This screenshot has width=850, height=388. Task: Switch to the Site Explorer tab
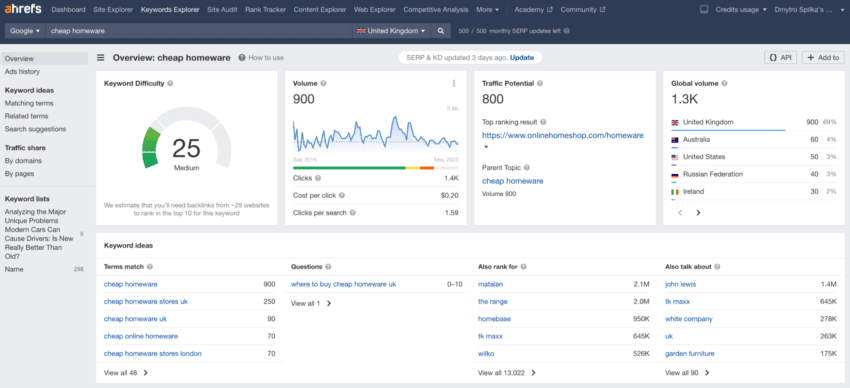pyautogui.click(x=113, y=10)
